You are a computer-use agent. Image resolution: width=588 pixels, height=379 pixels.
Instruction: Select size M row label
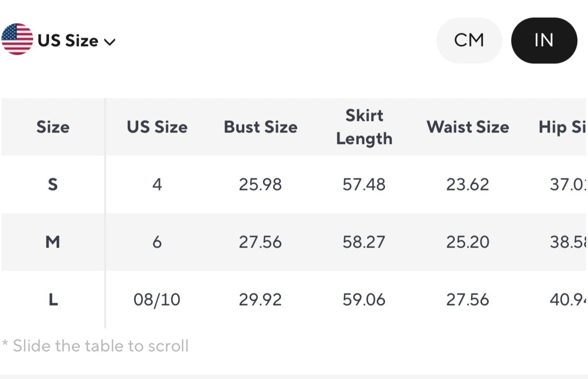pyautogui.click(x=53, y=242)
